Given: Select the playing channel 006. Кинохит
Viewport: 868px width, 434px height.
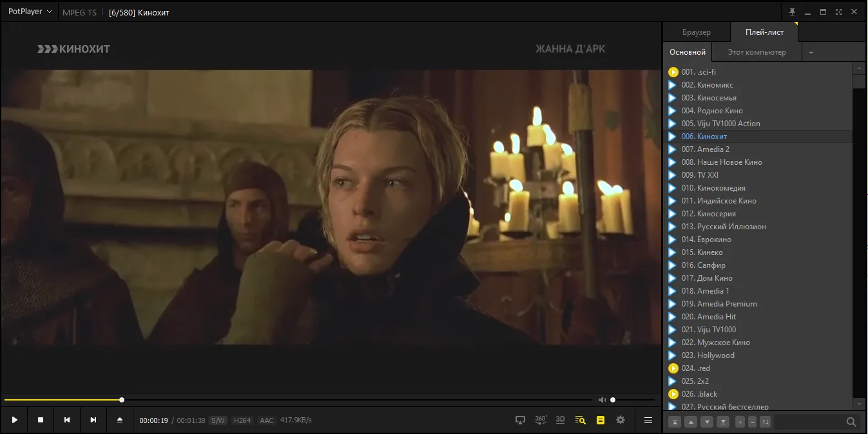Looking at the screenshot, I should [758, 137].
